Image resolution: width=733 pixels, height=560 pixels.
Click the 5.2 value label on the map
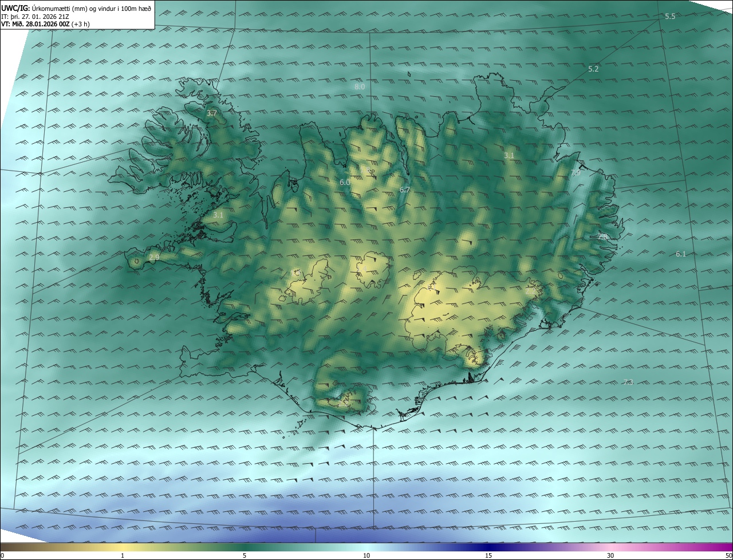coord(593,69)
